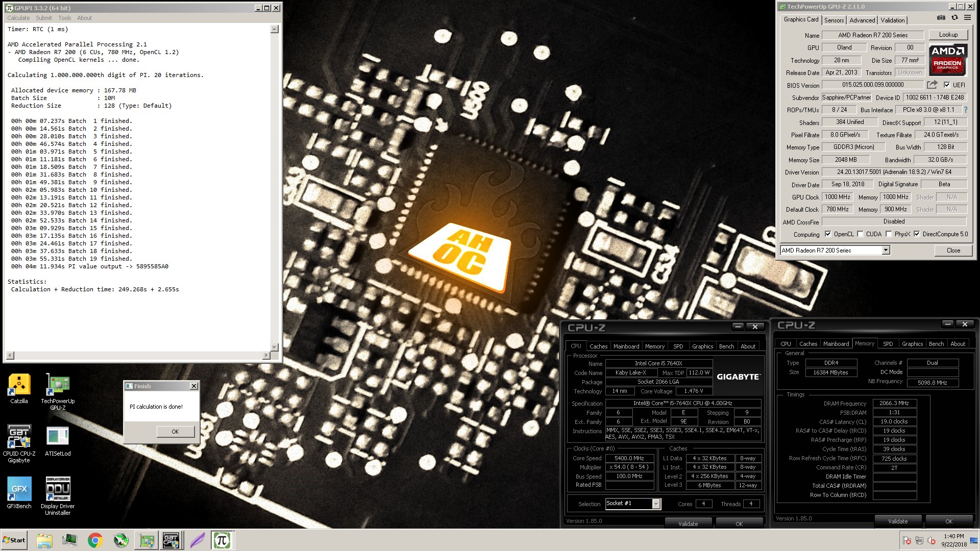Open the Tools menu in GPUPI

pos(65,18)
